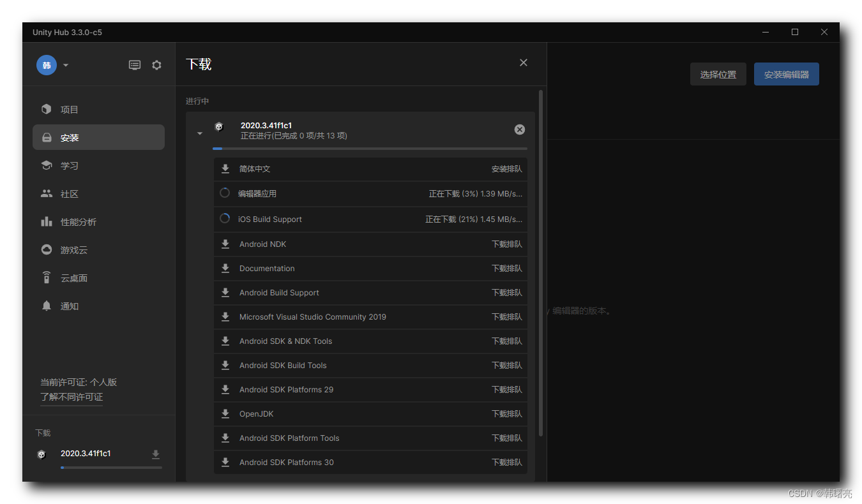The image size is (862, 504).
Task: Click the 编辑器应用 download status text
Action: (476, 193)
